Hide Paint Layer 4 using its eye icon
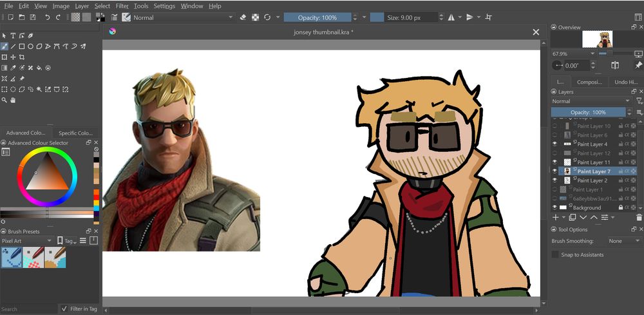This screenshot has width=644, height=315. coord(554,144)
